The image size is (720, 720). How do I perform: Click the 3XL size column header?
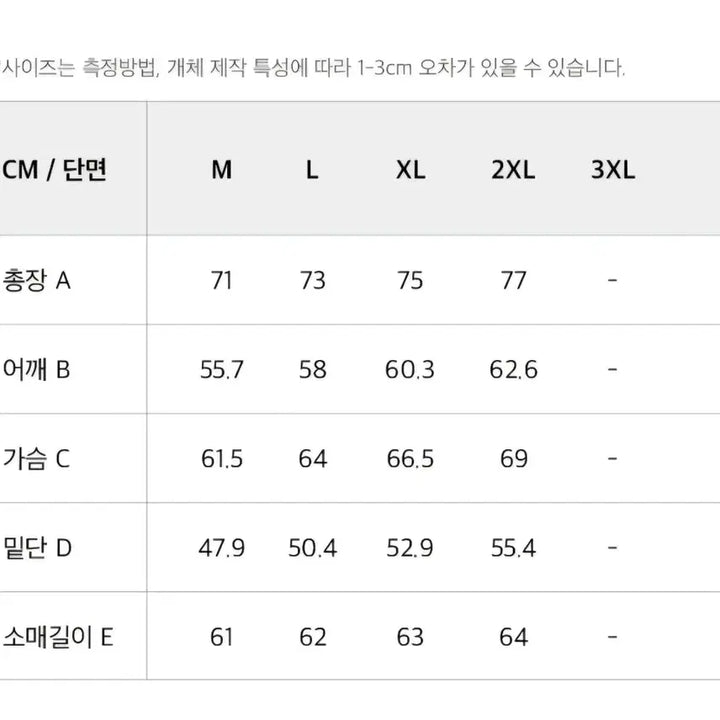pyautogui.click(x=612, y=170)
